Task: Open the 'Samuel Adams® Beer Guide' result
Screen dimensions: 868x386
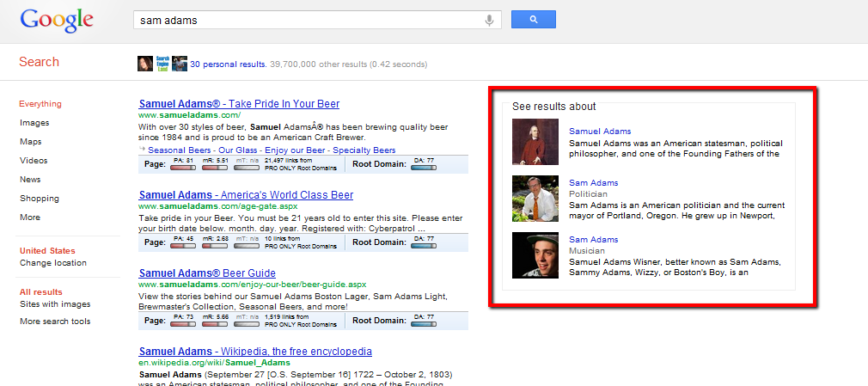Action: click(x=207, y=273)
